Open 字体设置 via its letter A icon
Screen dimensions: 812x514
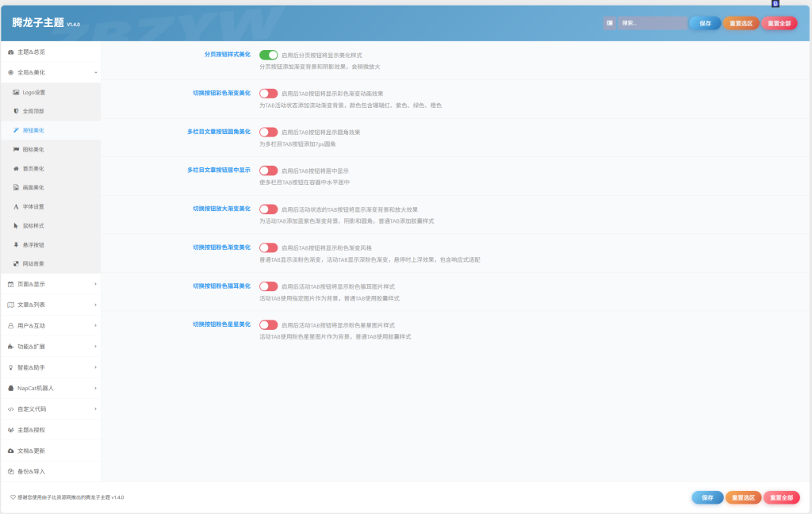coord(16,207)
